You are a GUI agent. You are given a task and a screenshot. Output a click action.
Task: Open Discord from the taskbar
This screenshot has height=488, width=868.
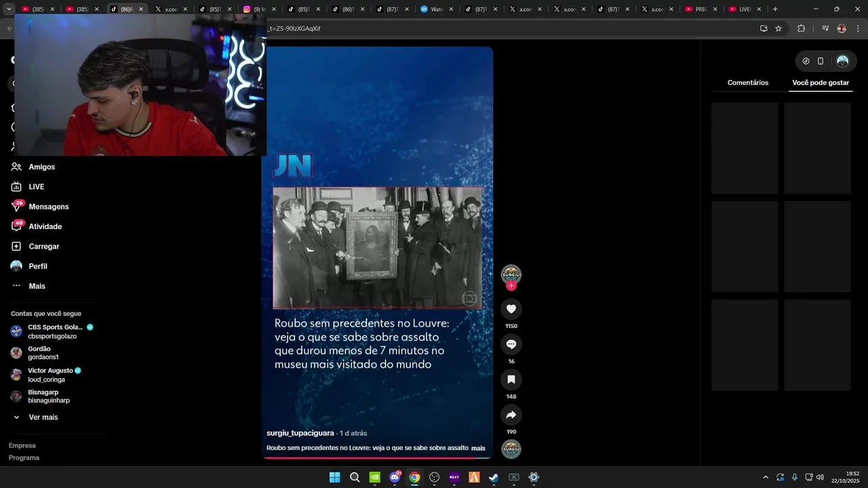pos(395,477)
